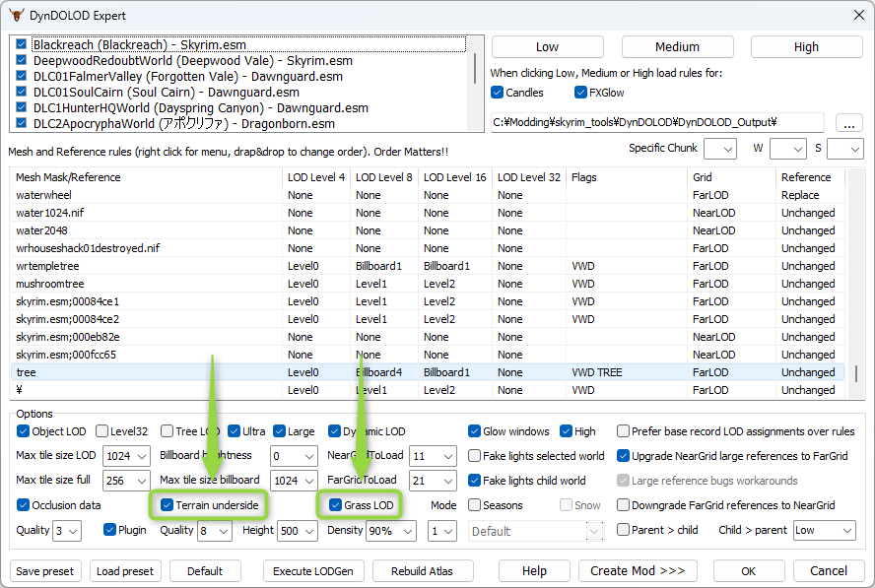Screen dimensions: 875x588
Task: Open FarGridToLoad dropdown
Action: tap(433, 481)
